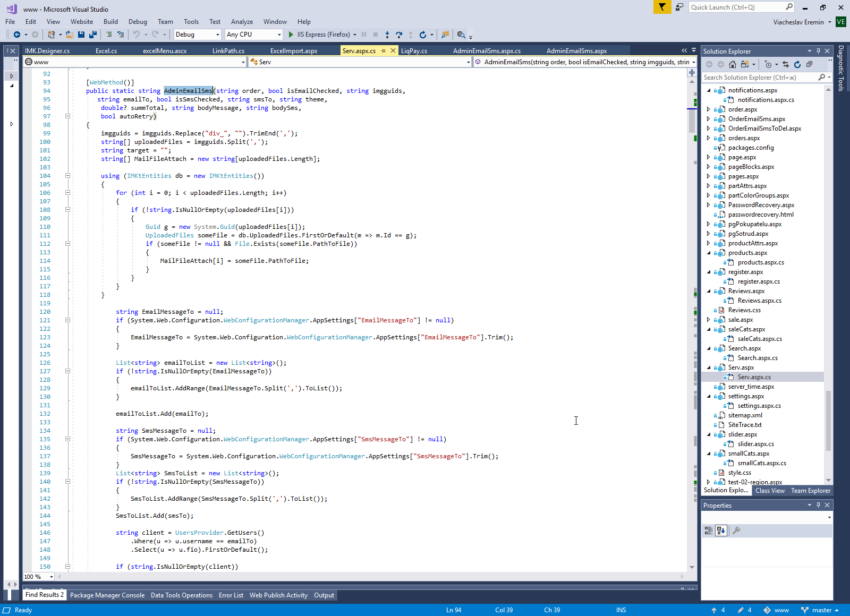Click the browser Refresh icon in the toolbar
This screenshot has height=616, width=850.
tap(422, 35)
